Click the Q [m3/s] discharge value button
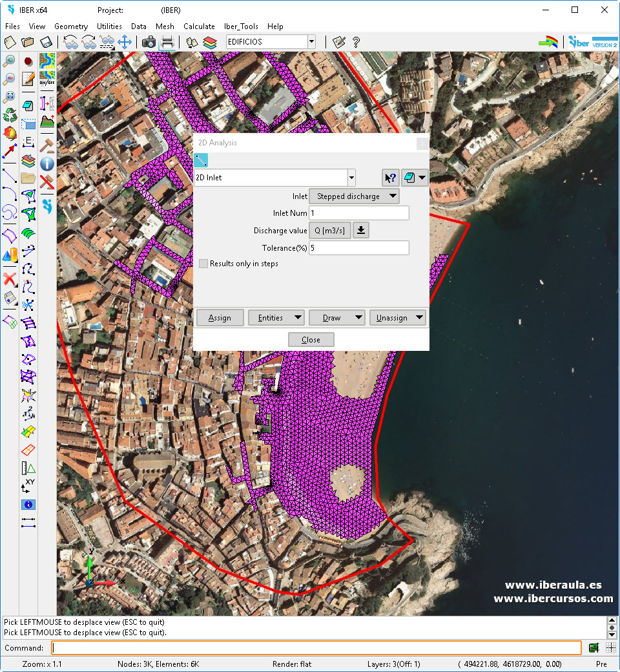 [x=329, y=231]
